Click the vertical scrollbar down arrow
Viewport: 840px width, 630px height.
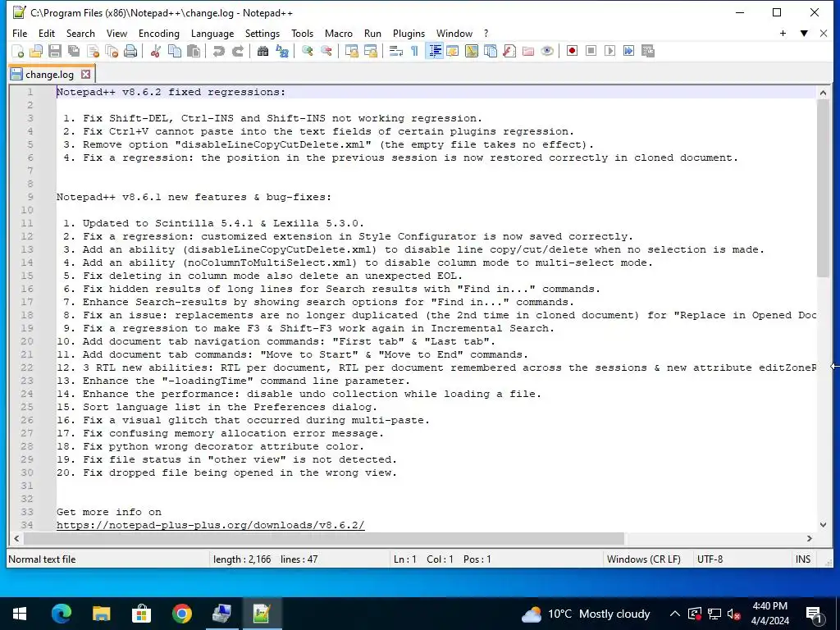[x=823, y=525]
